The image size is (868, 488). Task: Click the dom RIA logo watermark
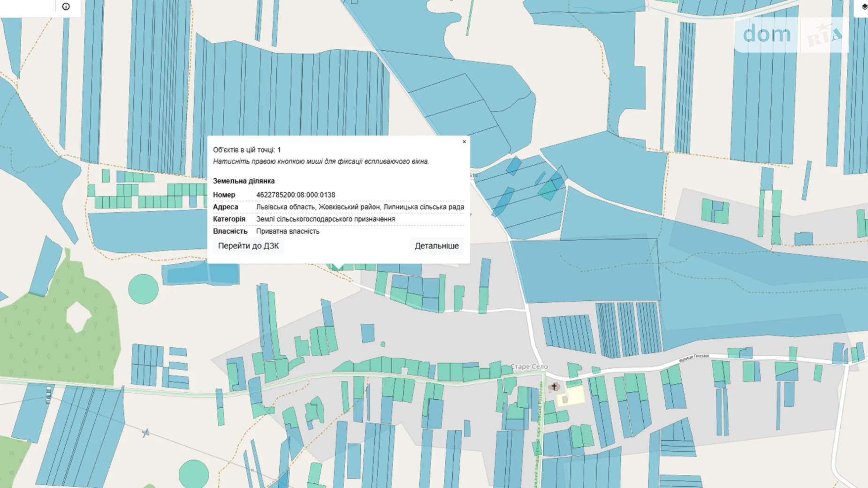791,34
